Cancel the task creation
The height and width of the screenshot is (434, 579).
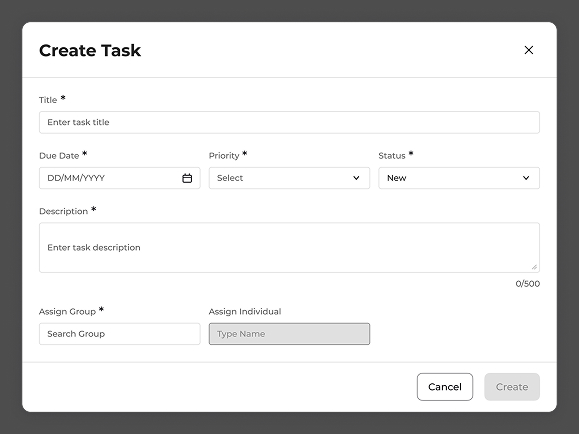[x=445, y=387]
